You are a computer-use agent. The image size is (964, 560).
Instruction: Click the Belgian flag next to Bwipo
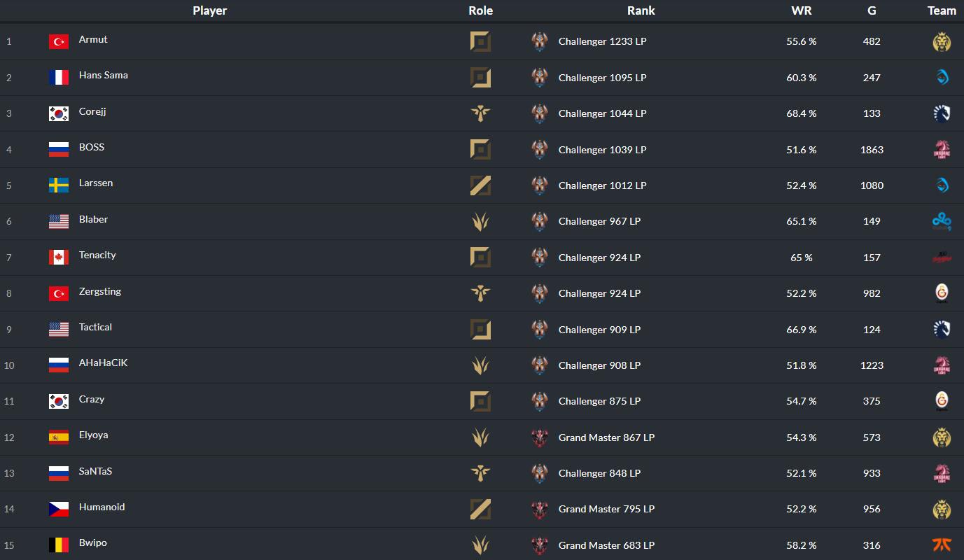pyautogui.click(x=59, y=545)
